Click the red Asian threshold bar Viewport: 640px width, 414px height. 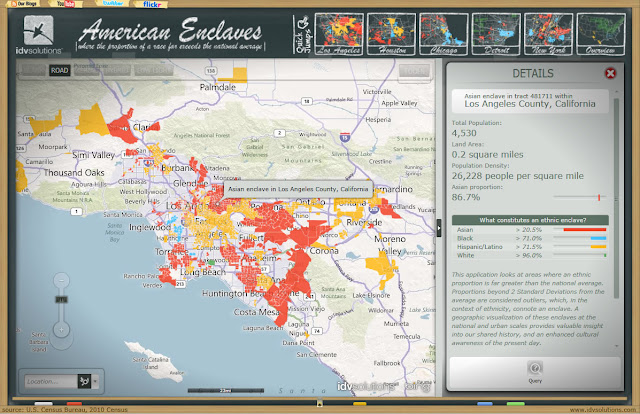tap(584, 229)
